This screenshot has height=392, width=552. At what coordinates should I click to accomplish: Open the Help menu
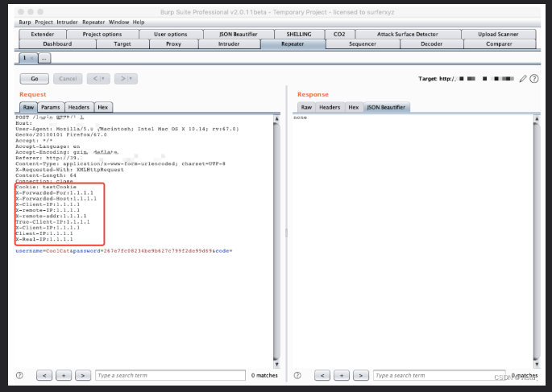[139, 23]
